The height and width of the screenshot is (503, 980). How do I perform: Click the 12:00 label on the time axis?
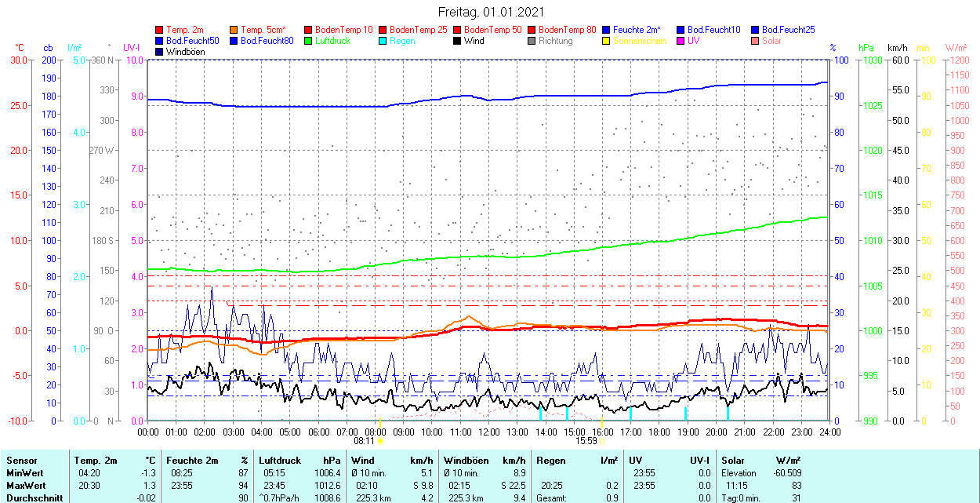pyautogui.click(x=489, y=432)
